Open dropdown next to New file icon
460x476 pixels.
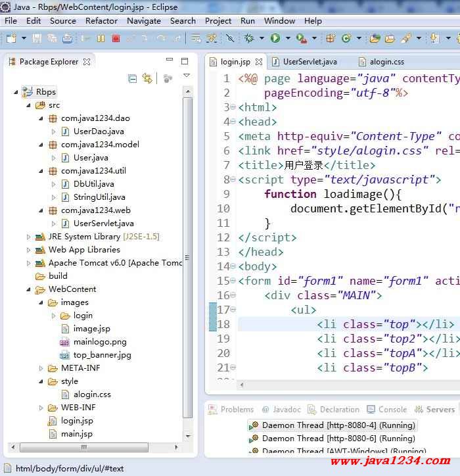pyautogui.click(x=24, y=38)
